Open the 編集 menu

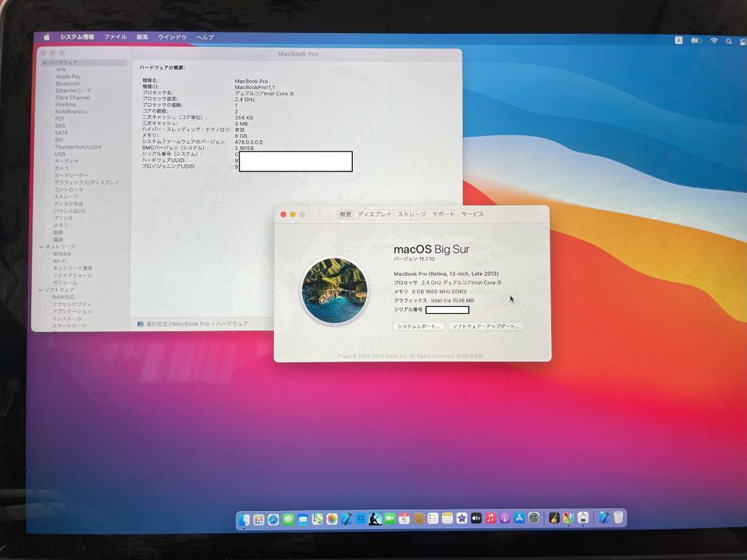[x=142, y=37]
